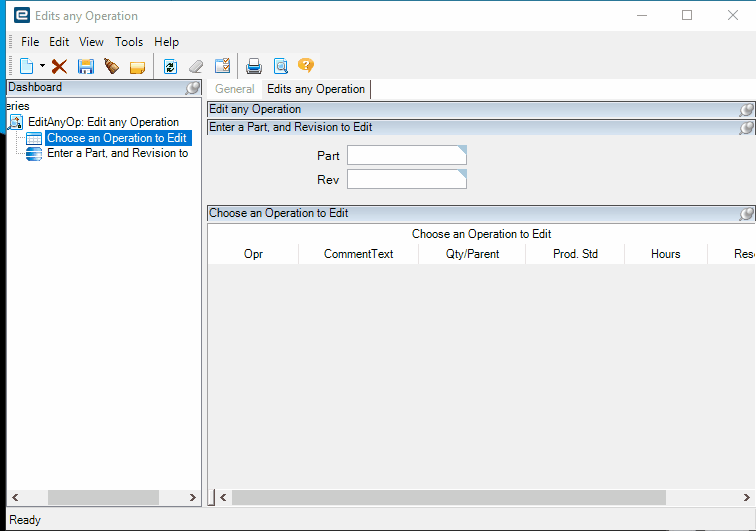
Task: Select Choose an Operation to Edit tree node
Action: tap(116, 138)
